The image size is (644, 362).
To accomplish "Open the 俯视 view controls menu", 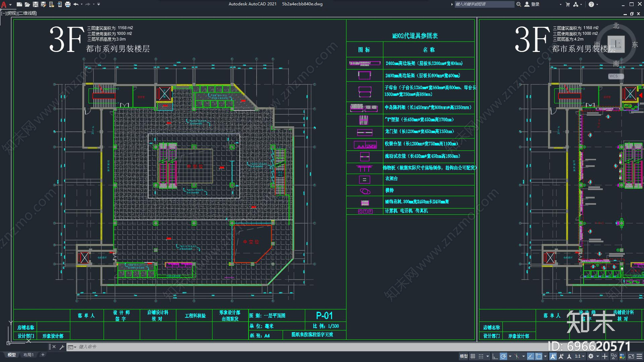I will (12, 13).
